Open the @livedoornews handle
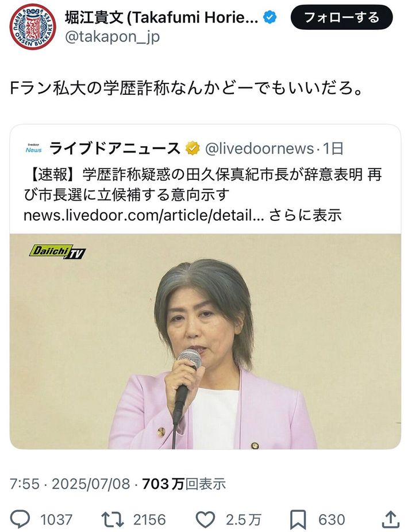Image resolution: width=408 pixels, height=532 pixels. 260,148
